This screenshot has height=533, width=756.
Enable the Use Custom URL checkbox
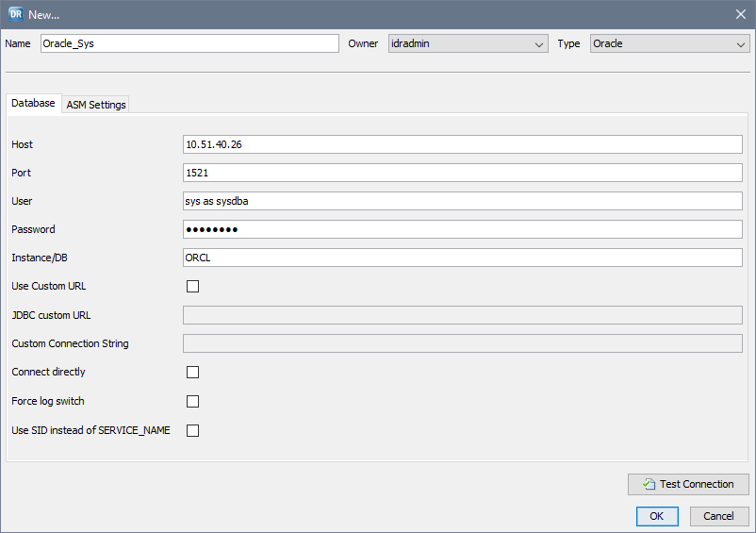(x=193, y=287)
